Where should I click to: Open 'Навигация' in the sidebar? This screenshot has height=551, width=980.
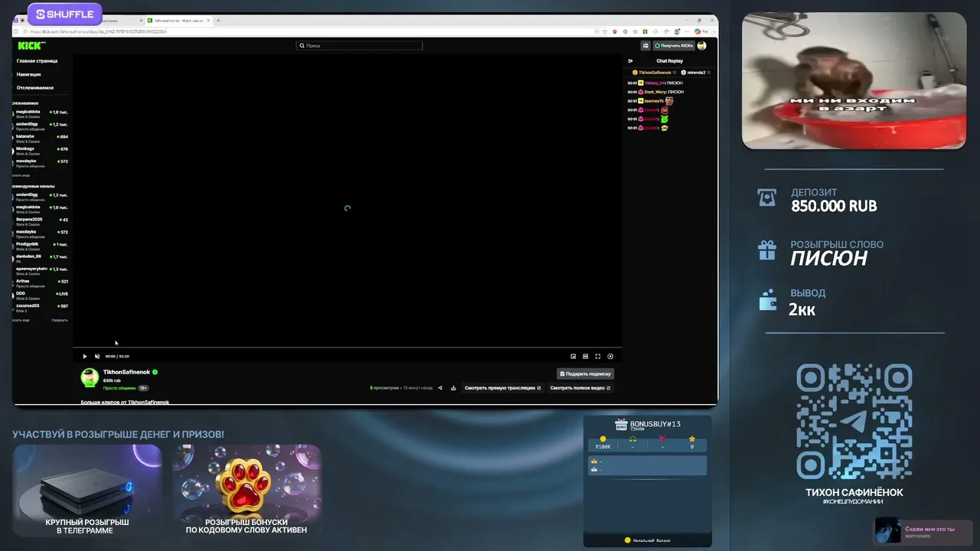click(29, 74)
